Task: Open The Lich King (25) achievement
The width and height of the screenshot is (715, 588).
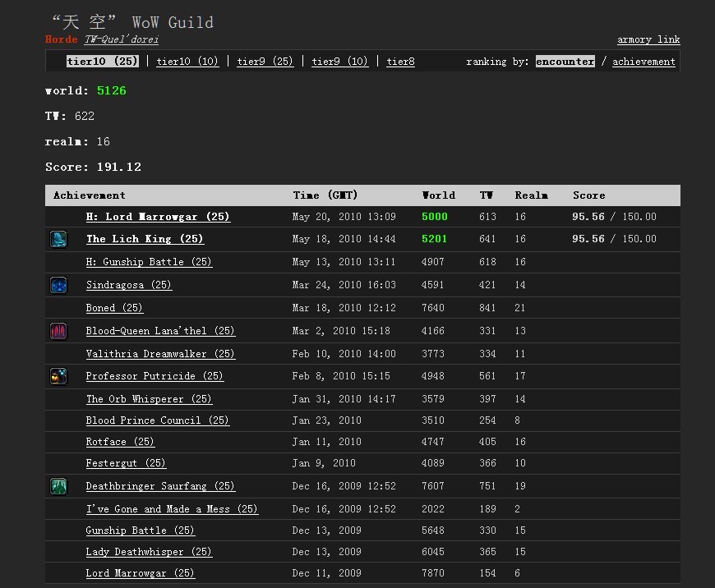Action: click(x=145, y=239)
